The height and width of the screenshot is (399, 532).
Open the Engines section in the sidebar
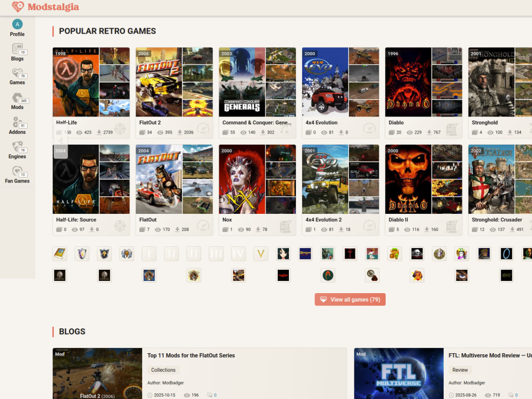[x=18, y=151]
